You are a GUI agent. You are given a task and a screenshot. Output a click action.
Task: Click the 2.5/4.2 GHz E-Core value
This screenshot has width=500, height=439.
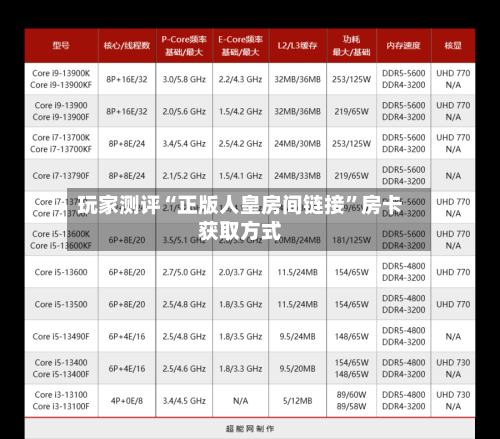(x=240, y=144)
